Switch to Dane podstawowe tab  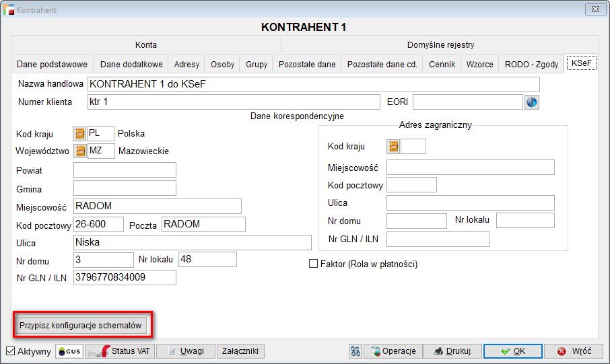(53, 65)
